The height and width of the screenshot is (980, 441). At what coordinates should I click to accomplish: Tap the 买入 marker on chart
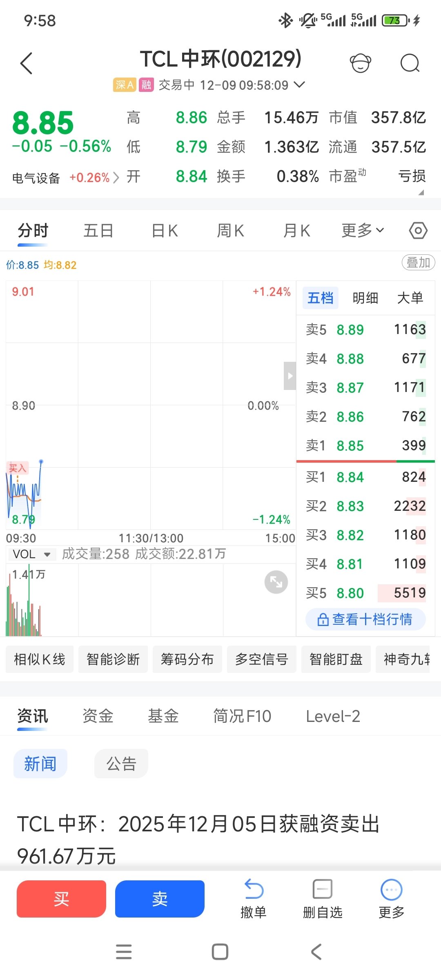pyautogui.click(x=17, y=468)
